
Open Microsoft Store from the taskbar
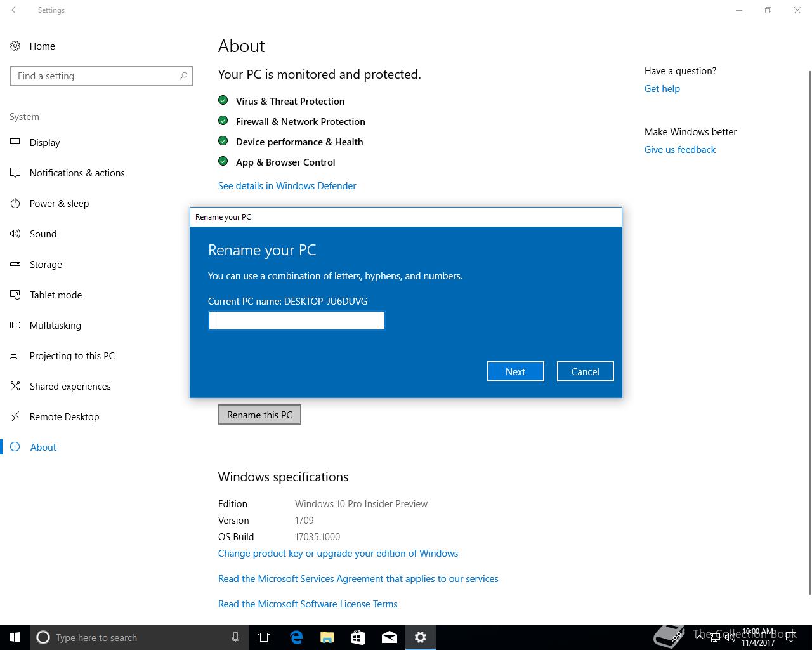pos(358,637)
